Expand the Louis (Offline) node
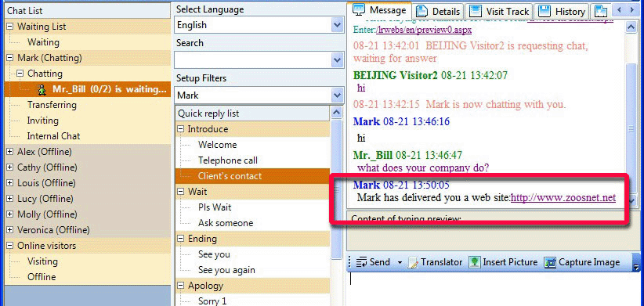644x306 pixels. click(10, 183)
